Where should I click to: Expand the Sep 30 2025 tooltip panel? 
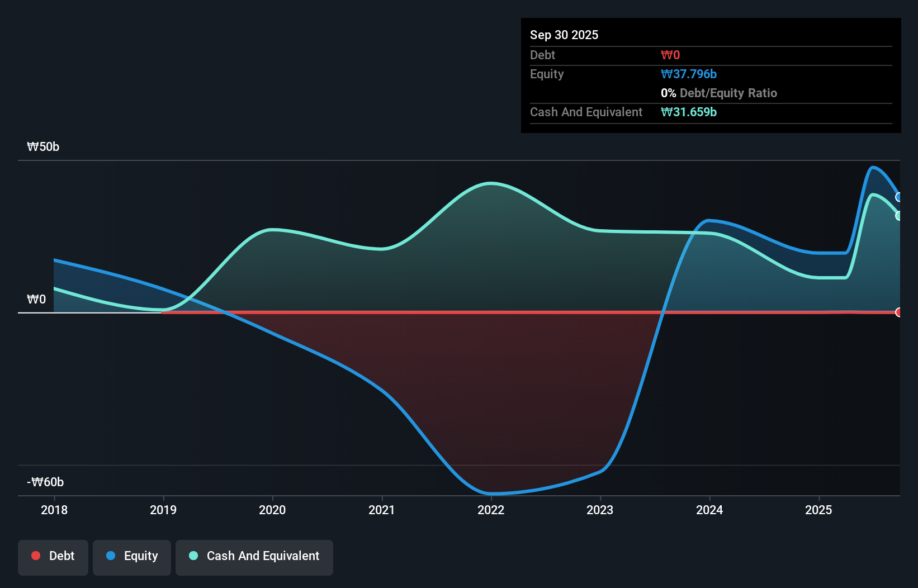click(564, 35)
